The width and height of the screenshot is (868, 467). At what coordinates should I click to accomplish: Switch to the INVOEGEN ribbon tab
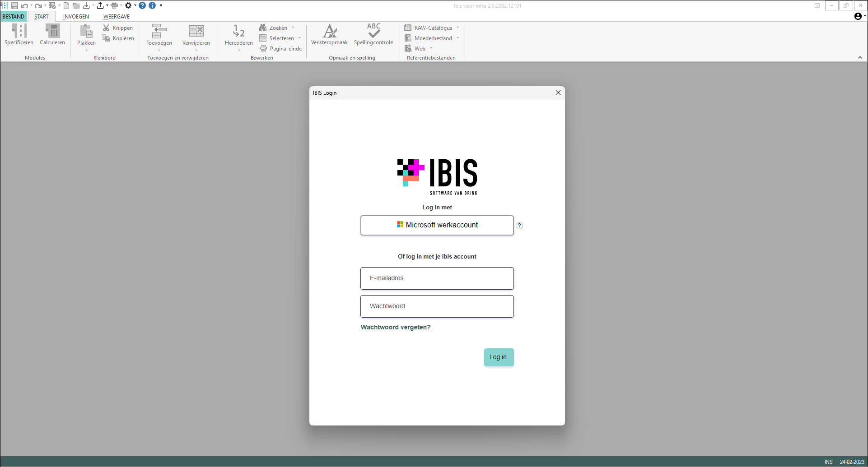coord(76,16)
